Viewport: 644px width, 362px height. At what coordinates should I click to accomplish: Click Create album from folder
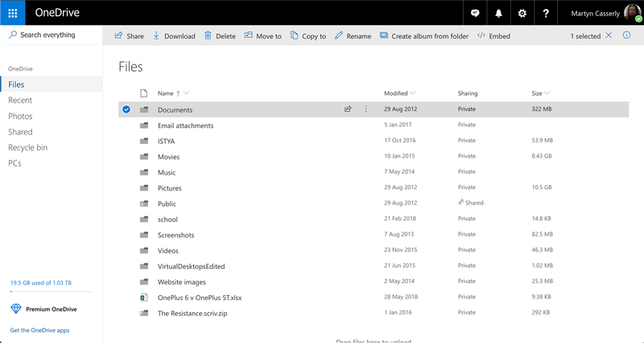click(424, 35)
